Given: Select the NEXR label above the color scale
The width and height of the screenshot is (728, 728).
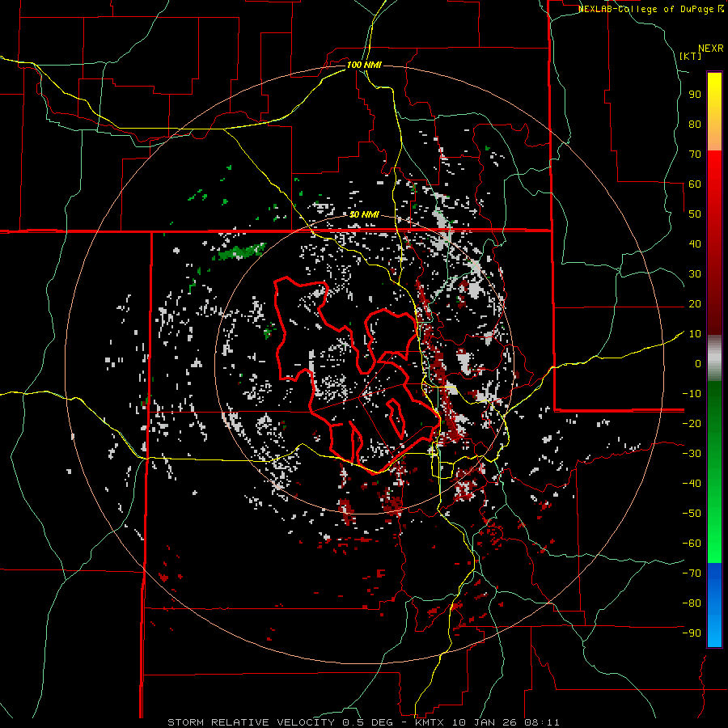Looking at the screenshot, I should click(x=710, y=48).
